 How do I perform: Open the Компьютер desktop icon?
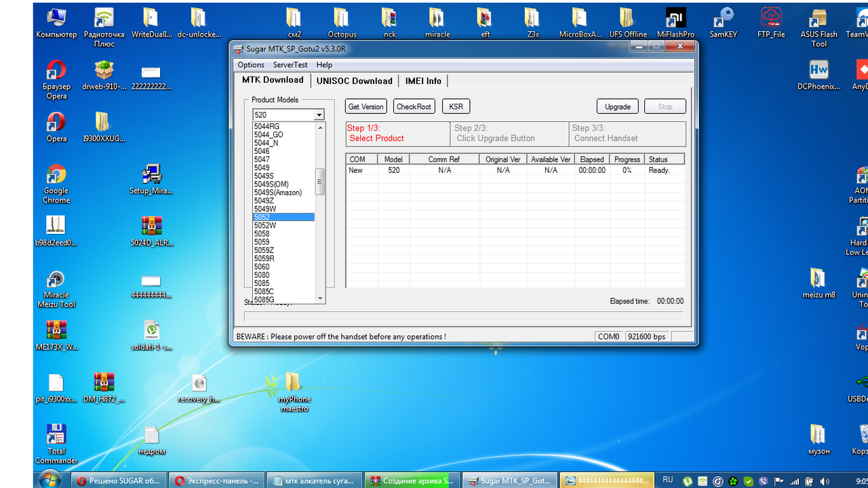pyautogui.click(x=56, y=23)
